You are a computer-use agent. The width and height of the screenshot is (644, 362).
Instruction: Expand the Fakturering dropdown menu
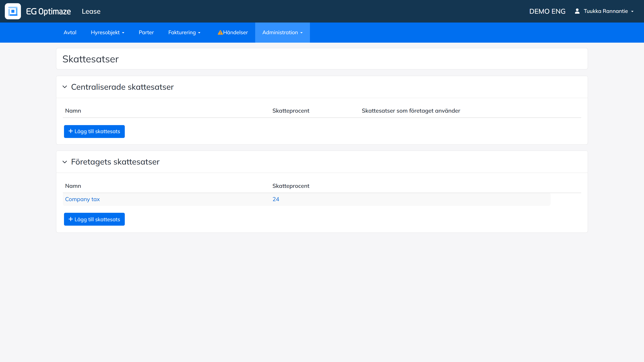coord(184,32)
